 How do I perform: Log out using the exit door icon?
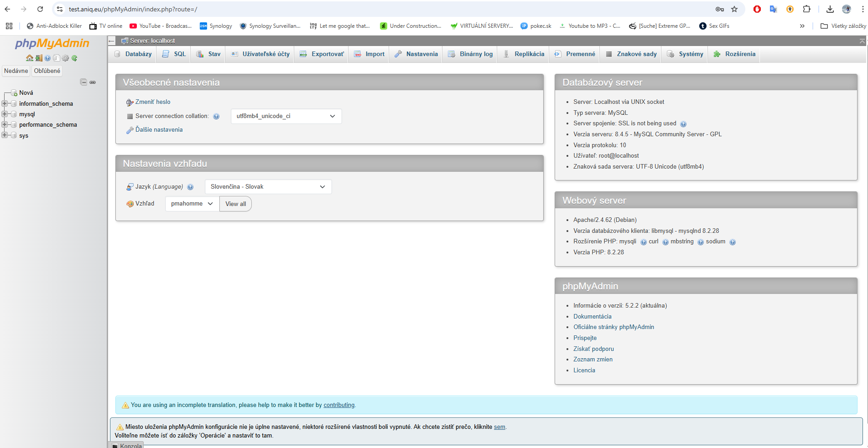pos(39,57)
